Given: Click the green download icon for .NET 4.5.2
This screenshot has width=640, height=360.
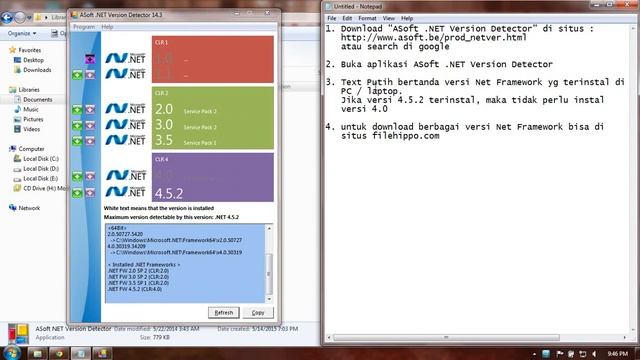Looking at the screenshot, I should 77,193.
